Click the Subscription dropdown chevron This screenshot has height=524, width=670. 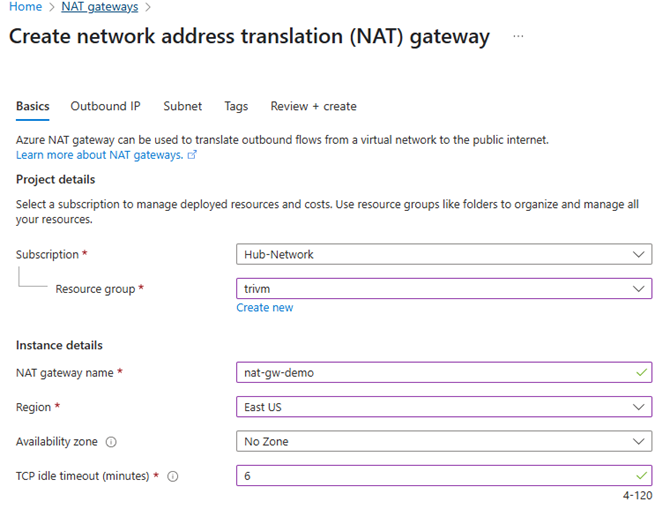click(638, 254)
